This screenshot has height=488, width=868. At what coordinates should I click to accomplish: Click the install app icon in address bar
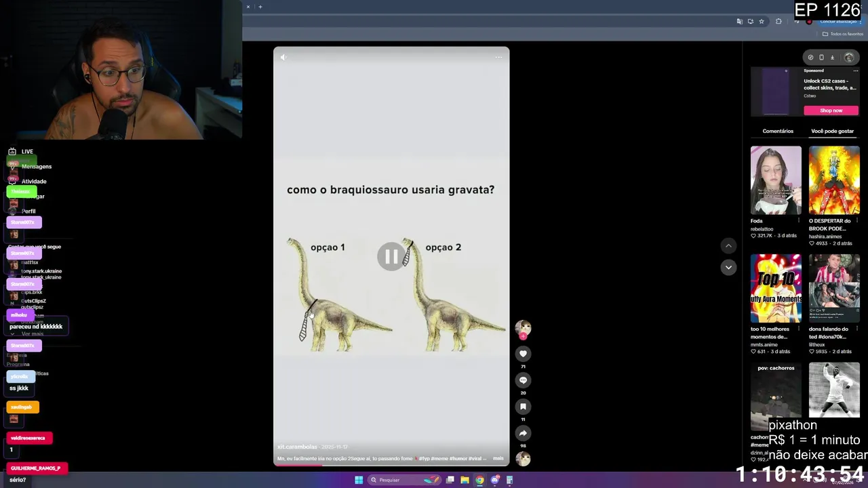tap(750, 22)
